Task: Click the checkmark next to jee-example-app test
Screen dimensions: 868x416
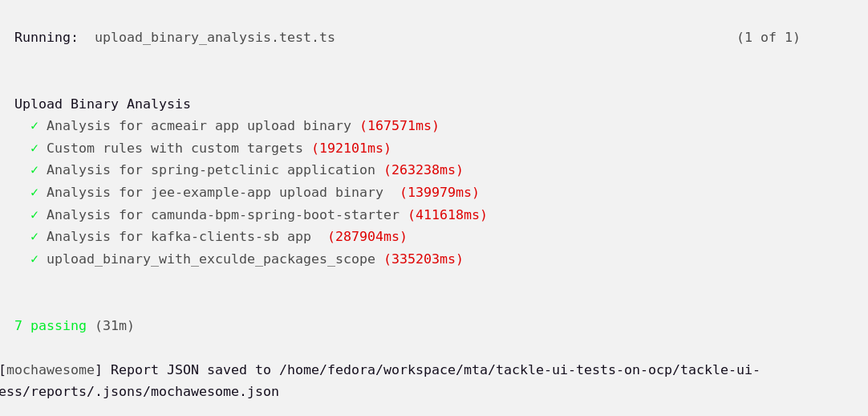Action: (34, 193)
